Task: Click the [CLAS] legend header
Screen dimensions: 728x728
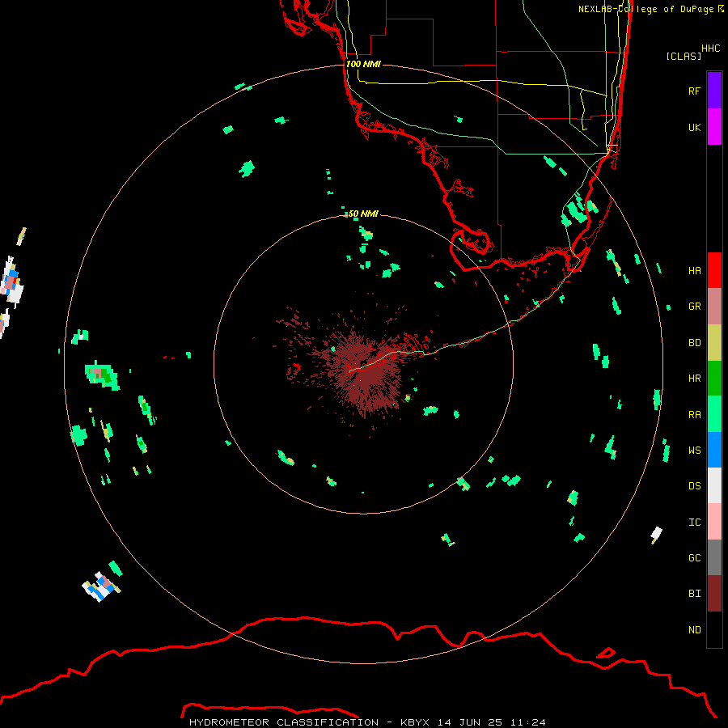Action: point(684,56)
